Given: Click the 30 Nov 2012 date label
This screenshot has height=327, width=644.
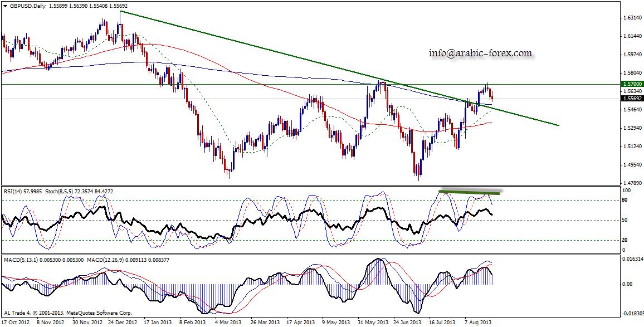Looking at the screenshot, I should (x=89, y=323).
